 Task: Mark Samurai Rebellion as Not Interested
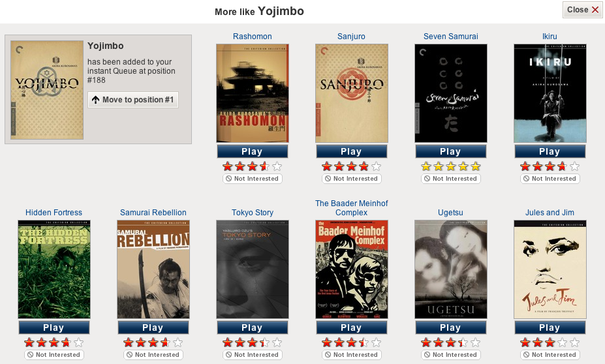[153, 355]
